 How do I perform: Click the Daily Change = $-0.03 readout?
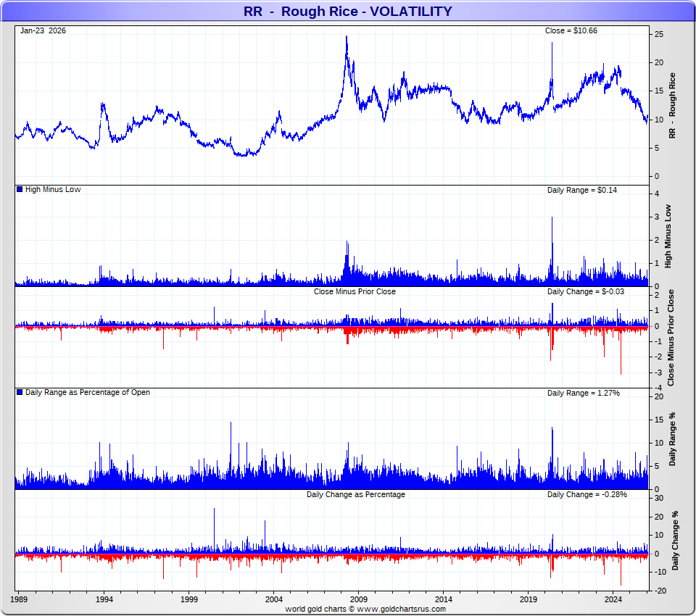[585, 291]
